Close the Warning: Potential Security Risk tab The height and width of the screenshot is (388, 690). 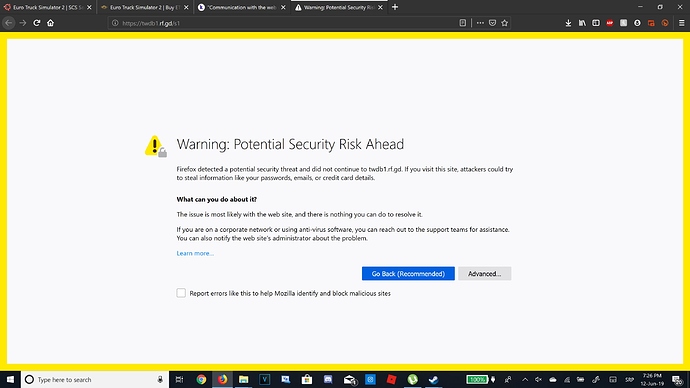point(380,7)
